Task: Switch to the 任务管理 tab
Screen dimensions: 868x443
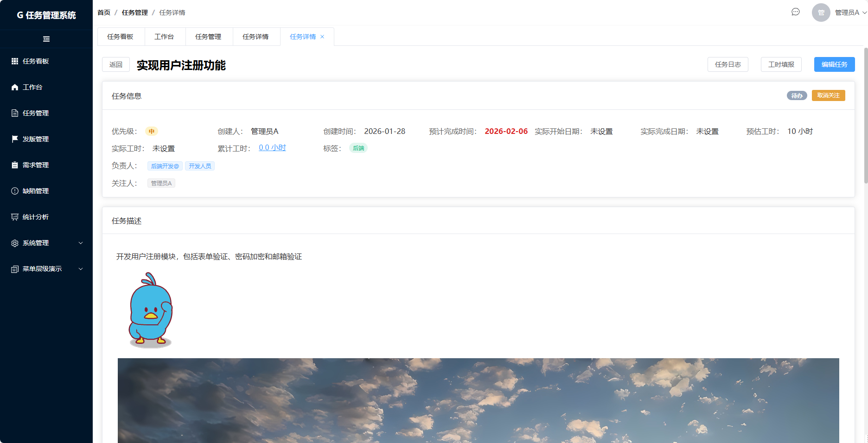Action: tap(209, 37)
